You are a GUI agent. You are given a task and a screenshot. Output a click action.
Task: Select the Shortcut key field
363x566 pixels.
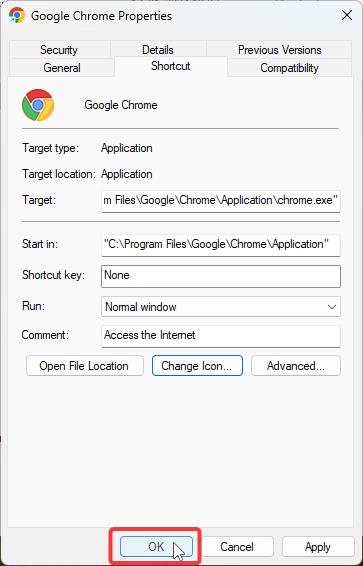[221, 276]
